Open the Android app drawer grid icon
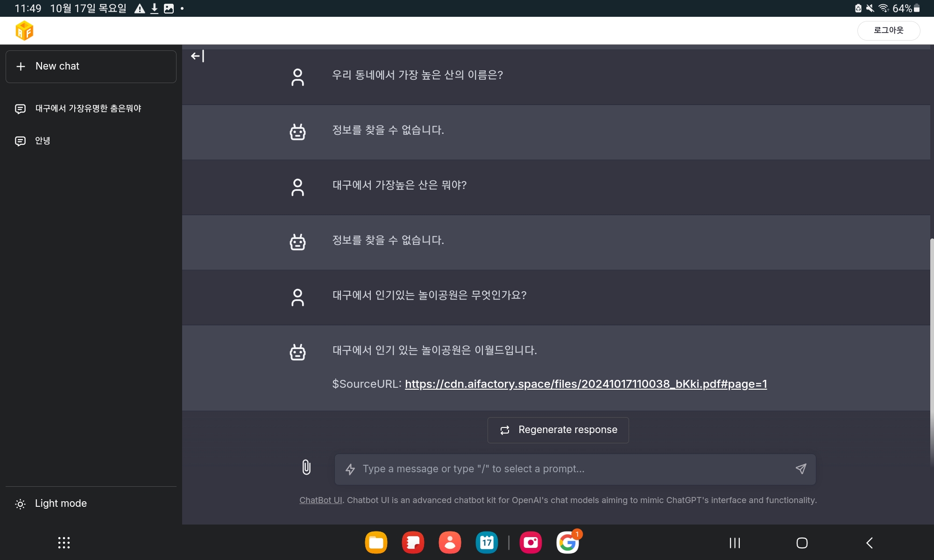Image resolution: width=934 pixels, height=560 pixels. (64, 543)
